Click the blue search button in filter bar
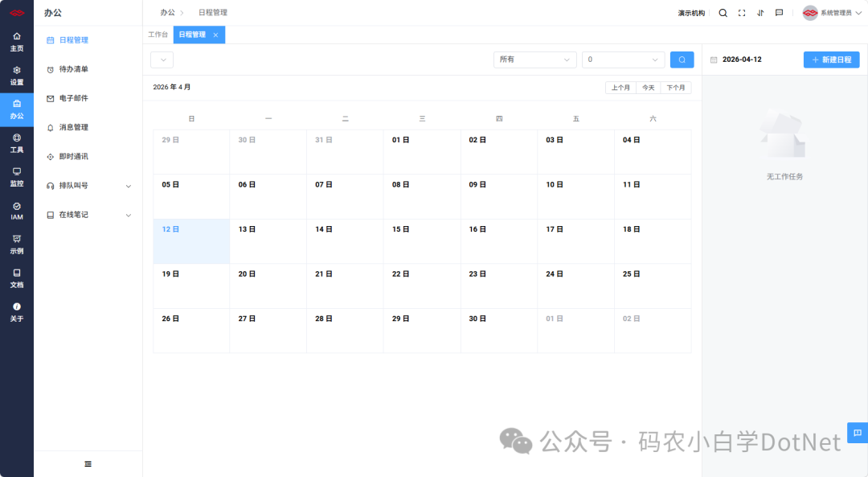This screenshot has height=477, width=868. 682,60
